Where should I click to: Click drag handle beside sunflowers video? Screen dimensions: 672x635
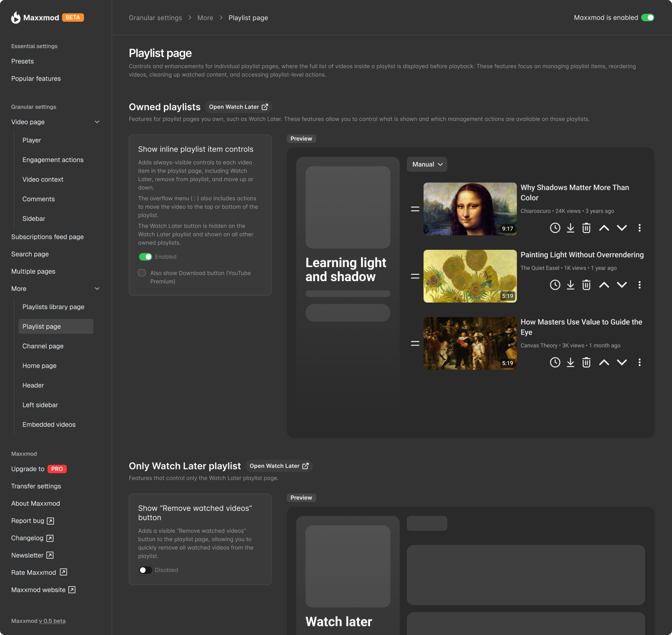click(x=415, y=276)
